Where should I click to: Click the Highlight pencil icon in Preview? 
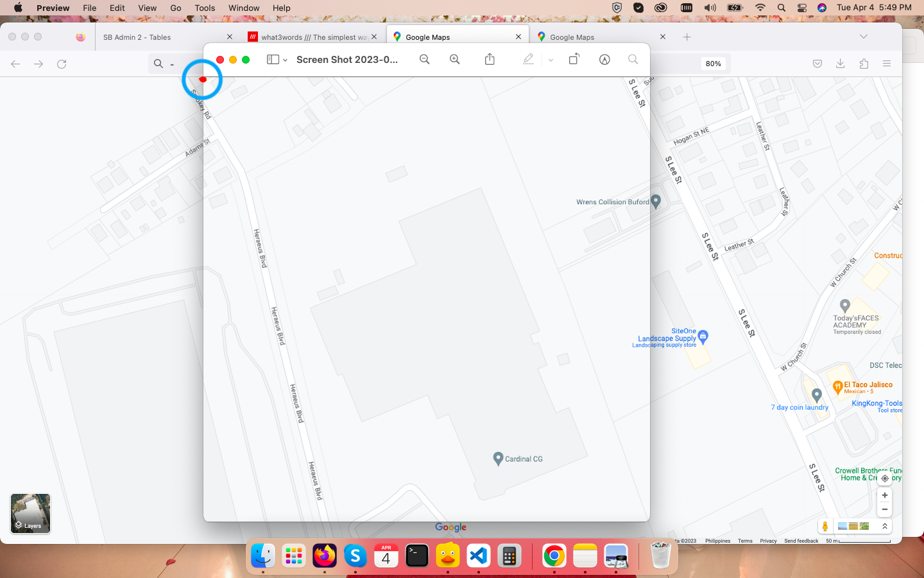pos(528,59)
